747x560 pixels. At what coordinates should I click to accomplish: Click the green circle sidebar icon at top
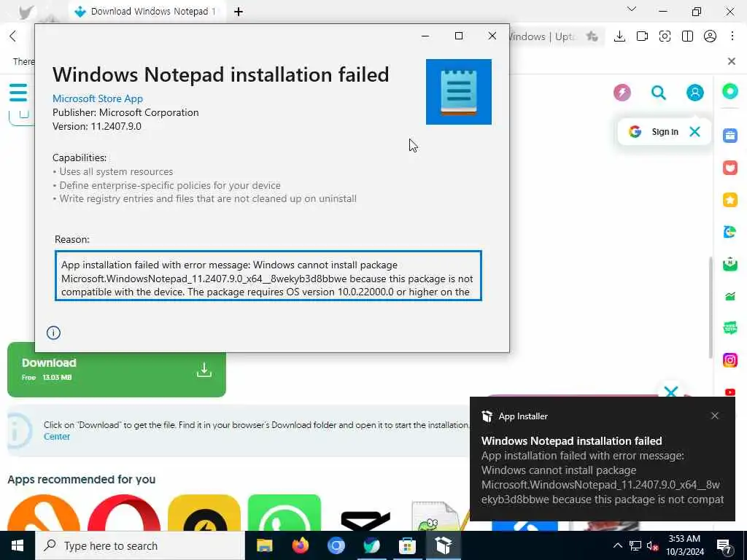pyautogui.click(x=729, y=91)
